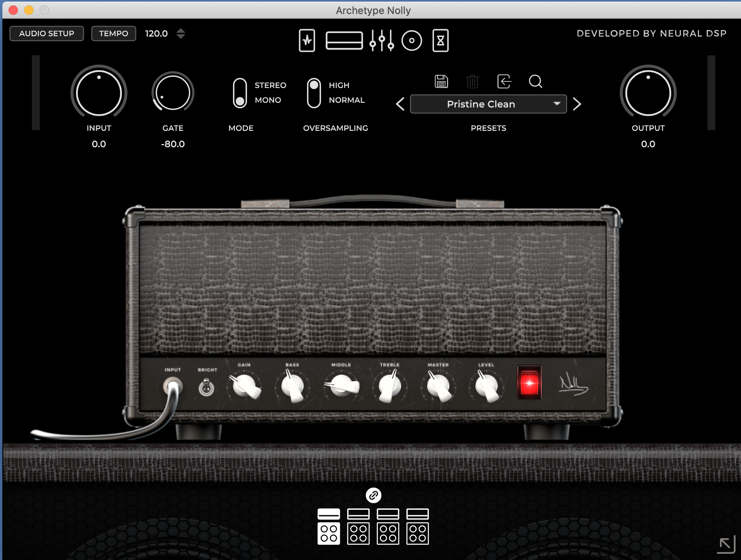Viewport: 741px width, 560px height.
Task: Click the Tempo button
Action: click(113, 33)
